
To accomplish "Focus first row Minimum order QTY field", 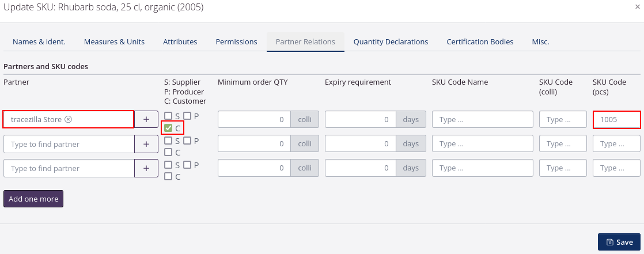I will point(254,120).
